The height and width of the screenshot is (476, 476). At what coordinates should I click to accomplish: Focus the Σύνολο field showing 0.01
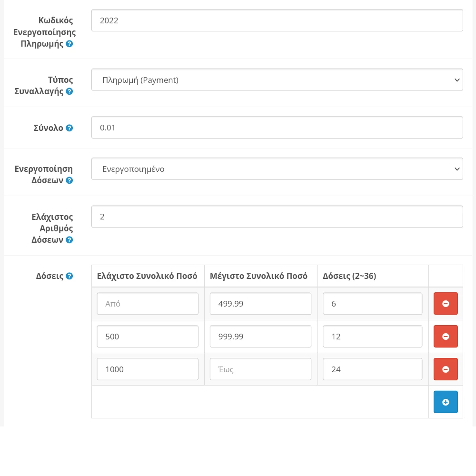pyautogui.click(x=277, y=128)
